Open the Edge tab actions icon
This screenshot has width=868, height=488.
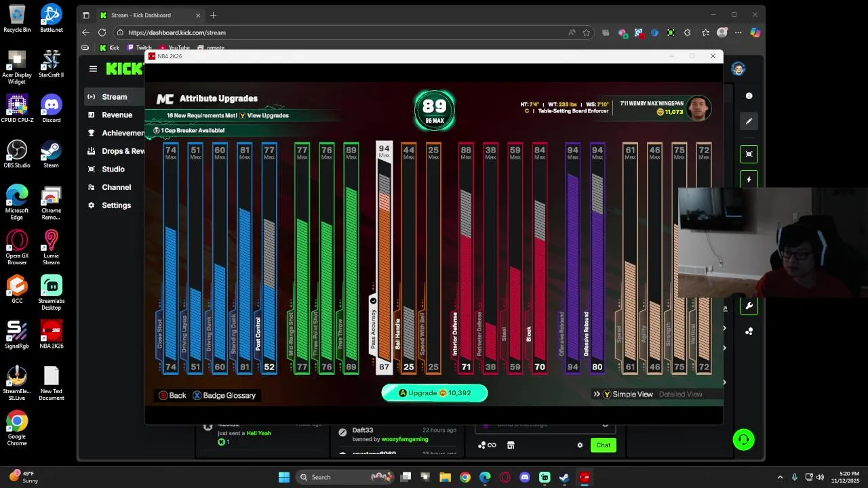tap(85, 15)
